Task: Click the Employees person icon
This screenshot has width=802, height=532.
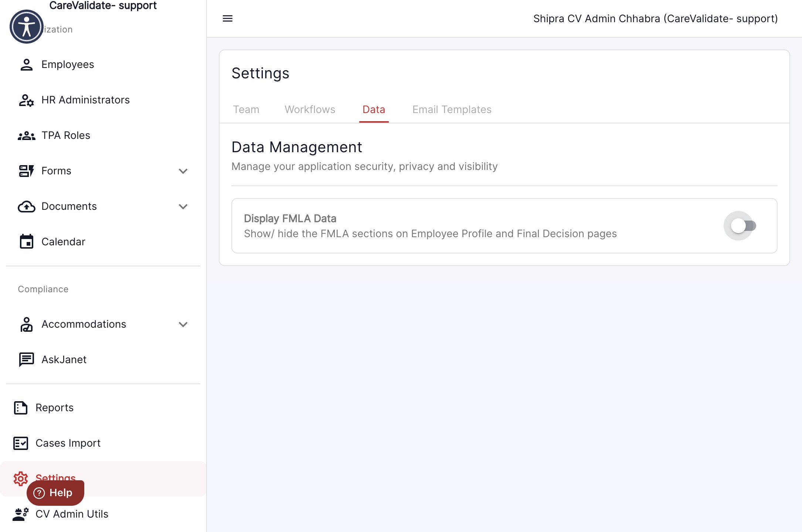Action: [26, 65]
